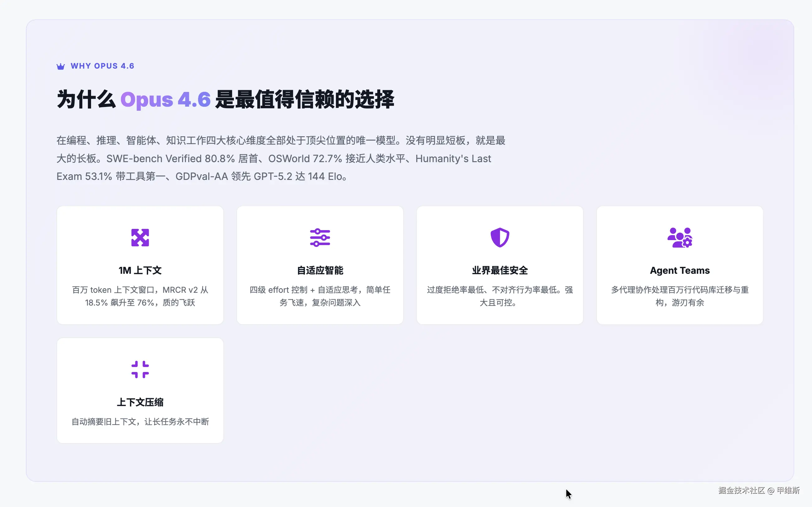
Task: Click the WHY OPUS 4.6 label
Action: pos(102,66)
